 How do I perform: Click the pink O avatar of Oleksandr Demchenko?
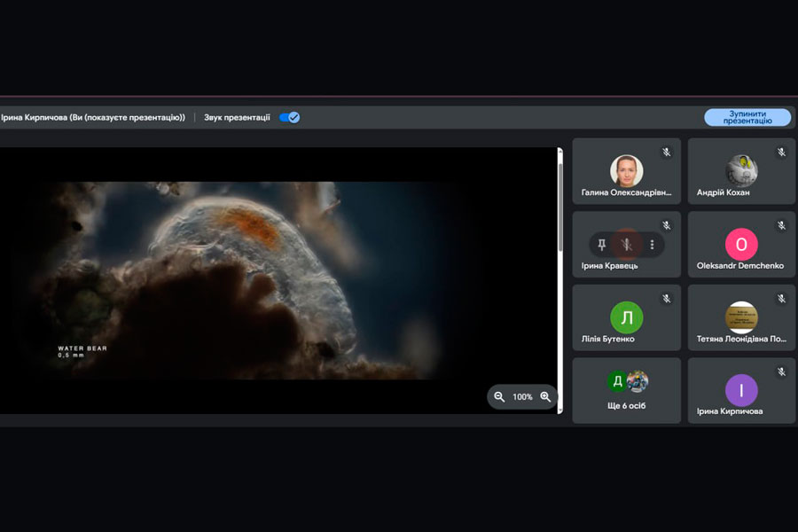click(x=741, y=244)
